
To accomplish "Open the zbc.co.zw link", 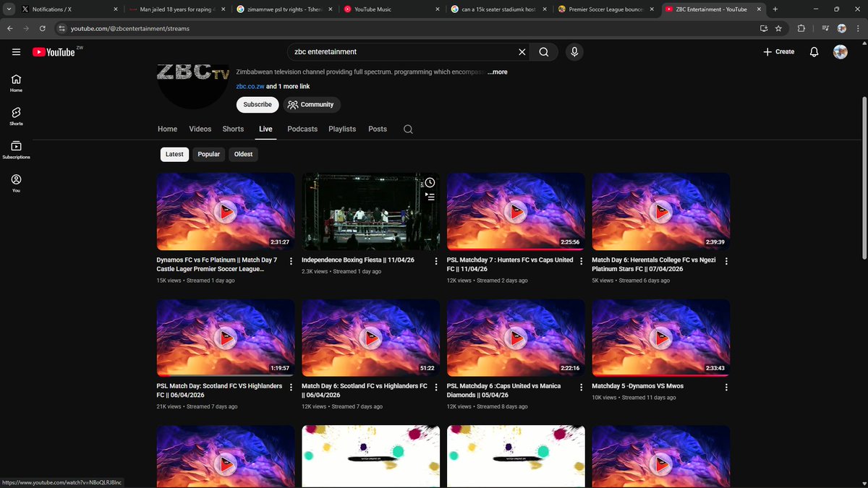I will coord(250,87).
